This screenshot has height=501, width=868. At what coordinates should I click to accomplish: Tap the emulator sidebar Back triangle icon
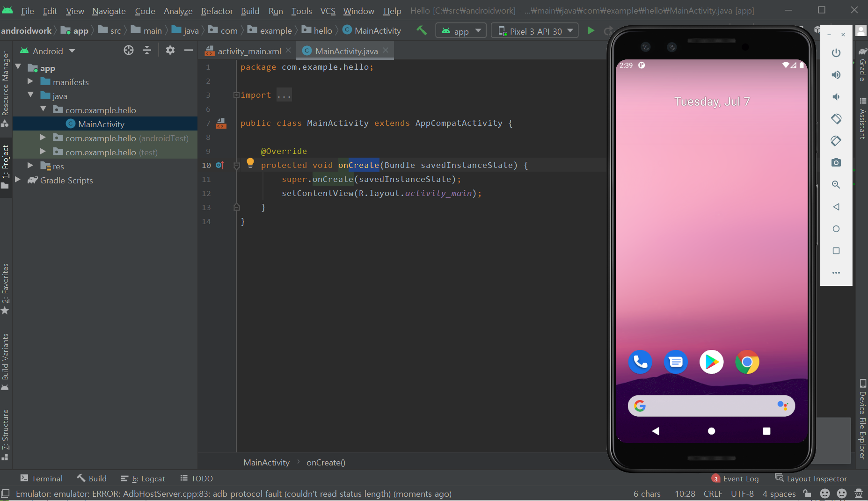pyautogui.click(x=836, y=207)
